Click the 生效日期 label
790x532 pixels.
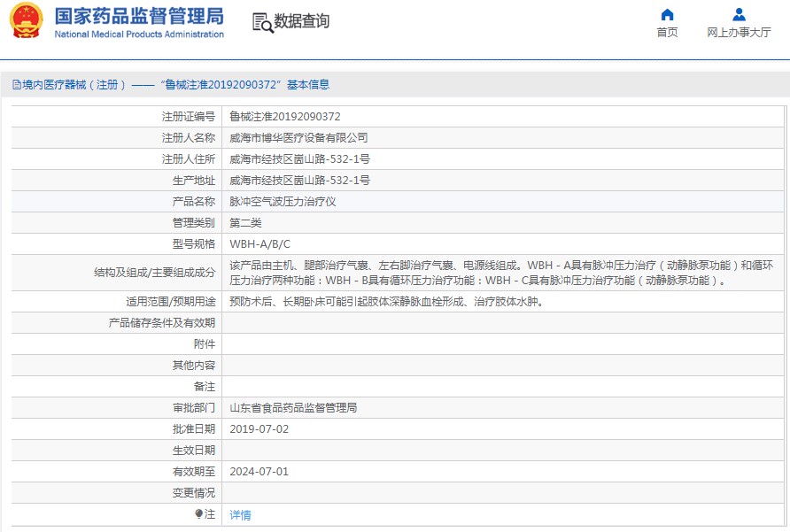194,450
